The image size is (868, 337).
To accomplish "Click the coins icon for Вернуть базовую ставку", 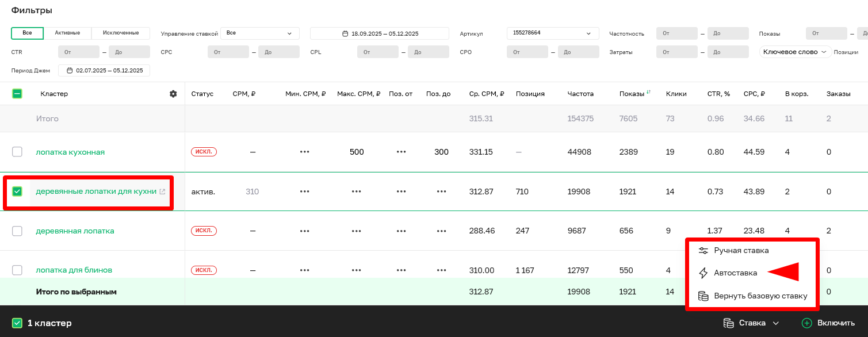I will point(703,296).
